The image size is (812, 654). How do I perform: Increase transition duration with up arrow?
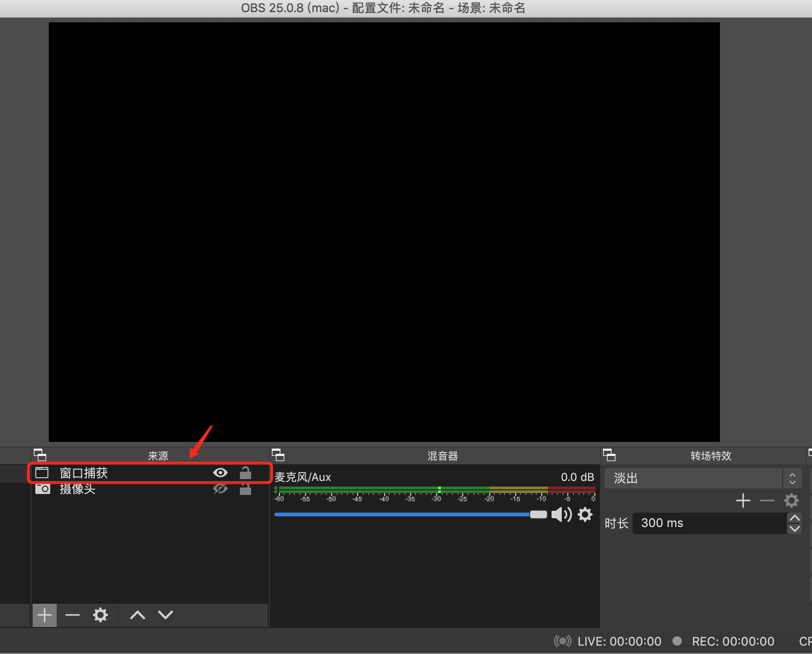pyautogui.click(x=795, y=518)
